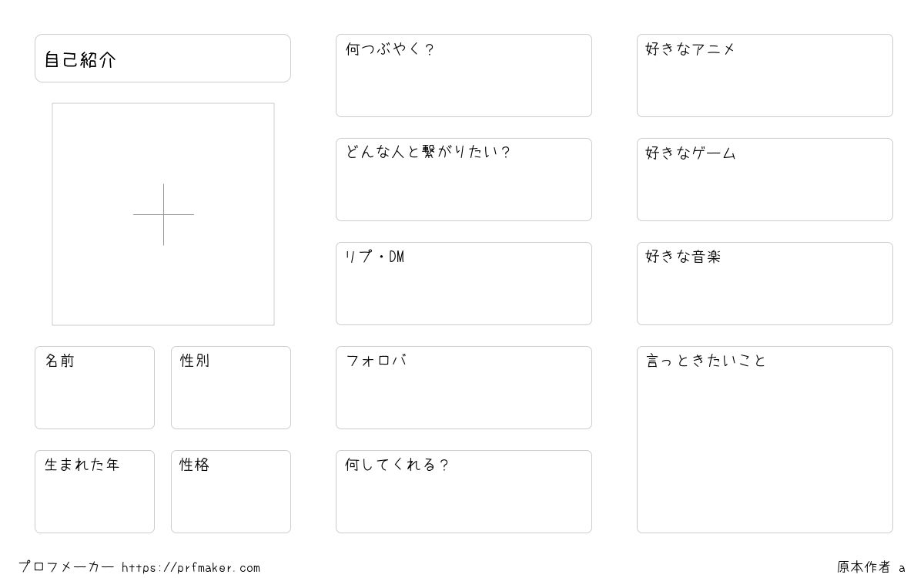Open the https://prfmaker.com link
The width and height of the screenshot is (924, 578).
click(x=191, y=568)
